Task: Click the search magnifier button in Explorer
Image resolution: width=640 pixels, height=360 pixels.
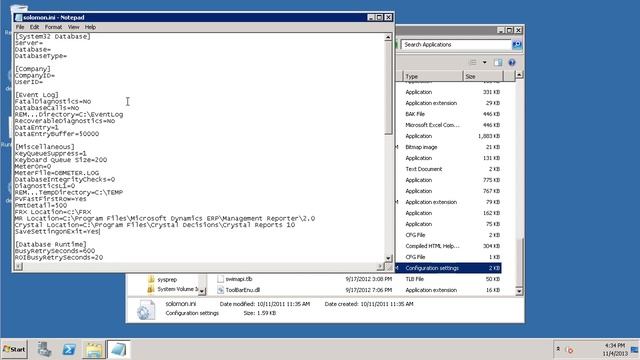Action: 517,44
